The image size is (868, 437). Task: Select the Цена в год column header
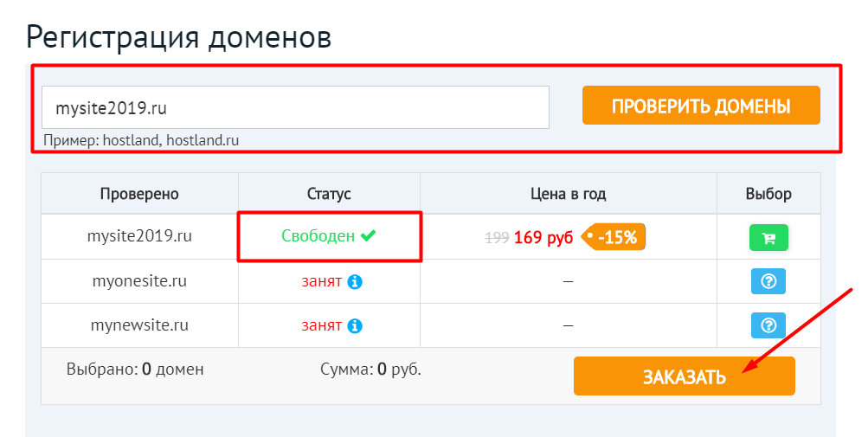coord(568,194)
